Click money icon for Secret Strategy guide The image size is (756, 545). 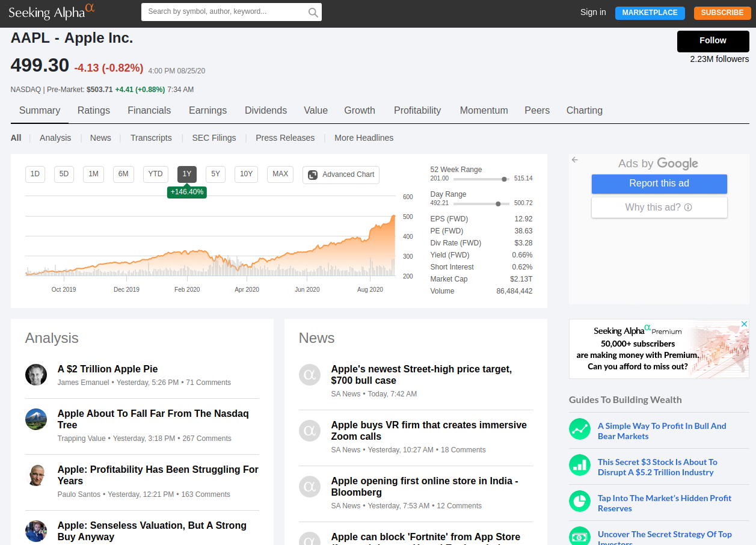click(580, 537)
